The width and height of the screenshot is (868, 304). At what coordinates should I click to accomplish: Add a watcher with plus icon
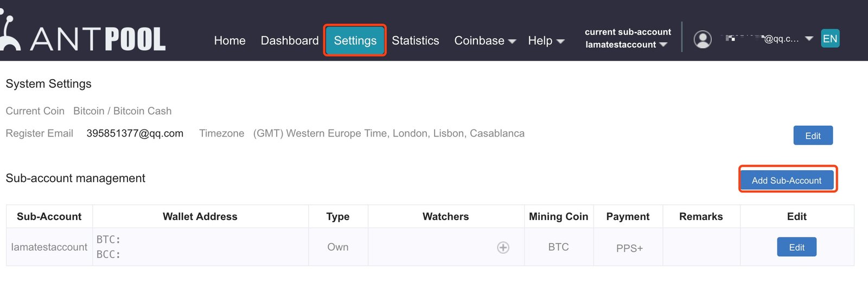(503, 248)
